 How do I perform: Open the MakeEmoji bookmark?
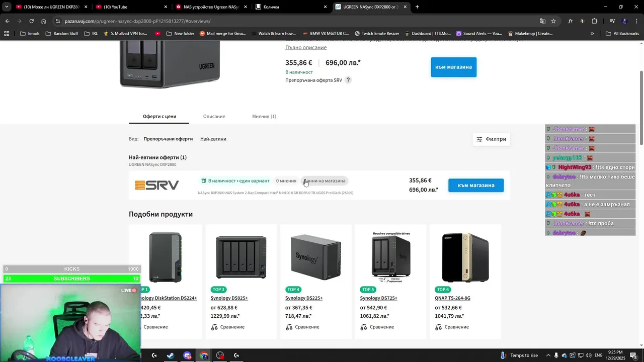click(x=530, y=34)
